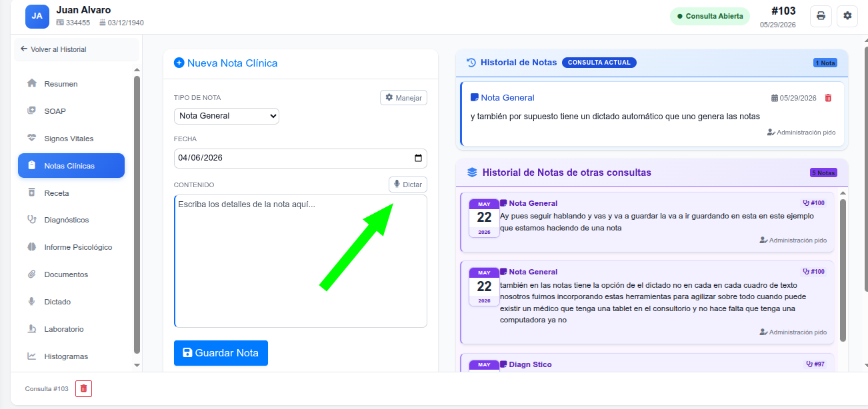
Task: Click the CONSULTA ACTUAL badge
Action: pos(599,63)
